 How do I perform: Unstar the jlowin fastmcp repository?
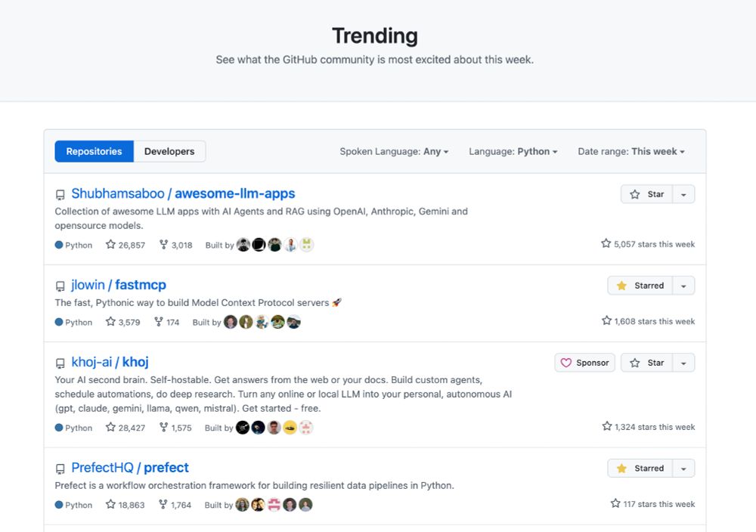tap(640, 286)
